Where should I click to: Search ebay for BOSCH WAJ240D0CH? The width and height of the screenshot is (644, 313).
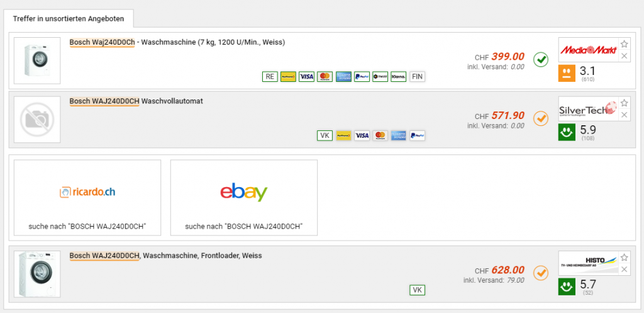tap(244, 197)
